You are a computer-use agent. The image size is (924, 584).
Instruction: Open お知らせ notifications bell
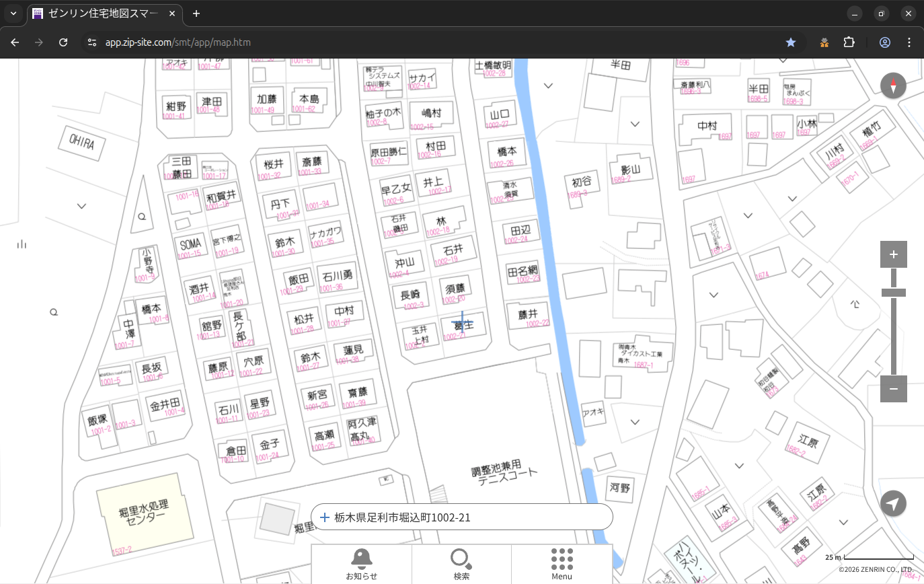click(x=361, y=564)
